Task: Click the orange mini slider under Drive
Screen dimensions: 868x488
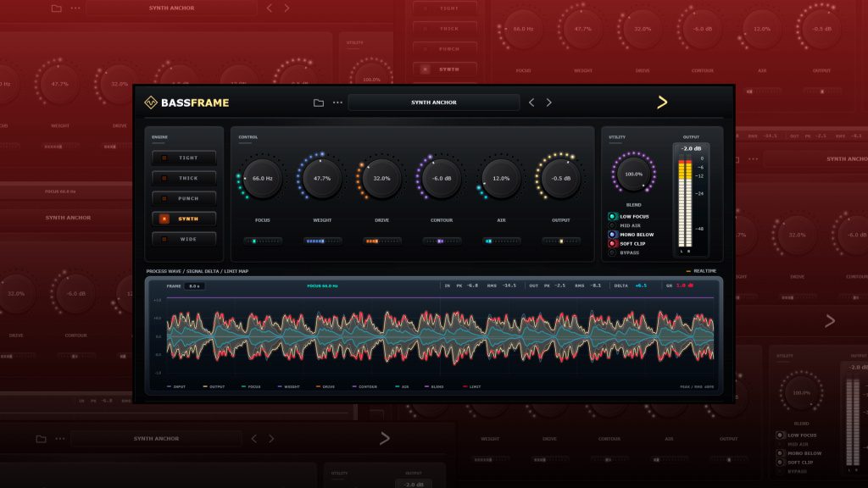Action: coord(381,241)
